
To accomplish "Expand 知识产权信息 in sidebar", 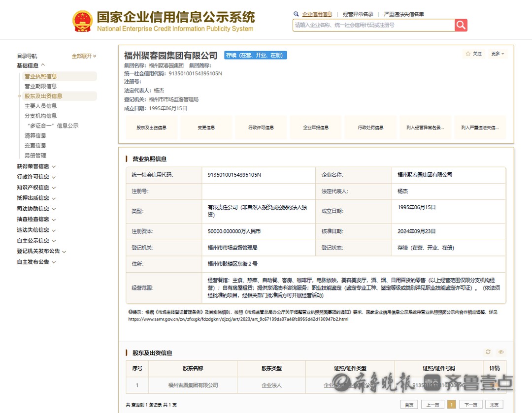I will (36, 188).
